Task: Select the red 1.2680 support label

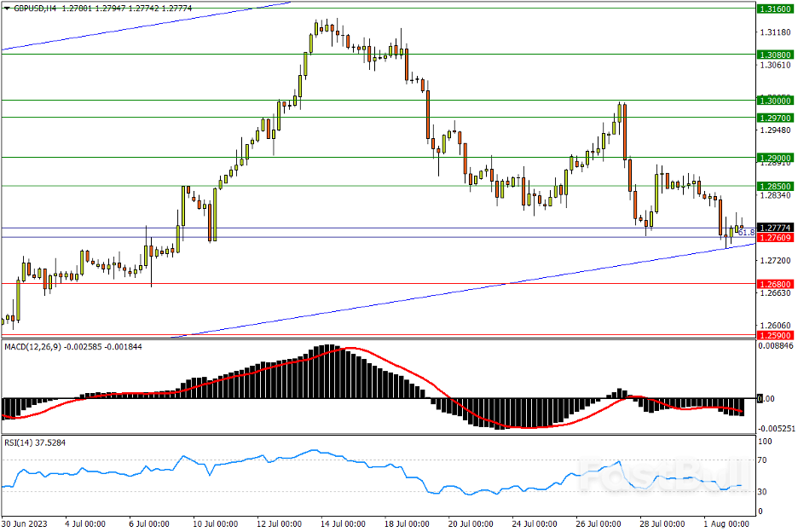Action: tap(774, 284)
